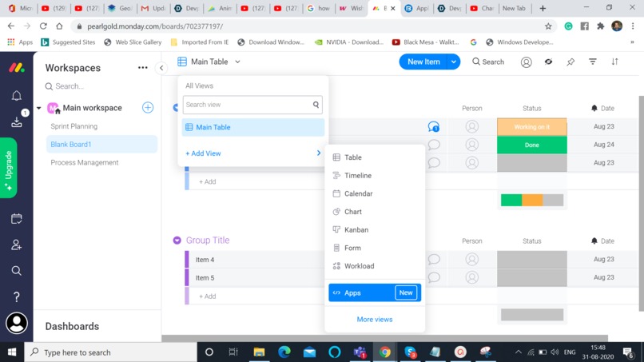Choose Calendar view type
The width and height of the screenshot is (644, 362).
tap(375, 193)
